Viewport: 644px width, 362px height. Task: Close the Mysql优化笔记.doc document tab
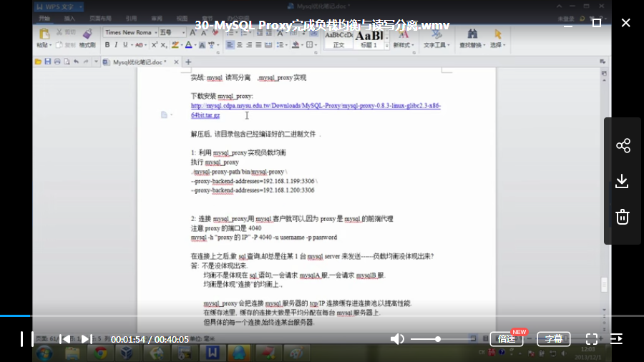(176, 62)
